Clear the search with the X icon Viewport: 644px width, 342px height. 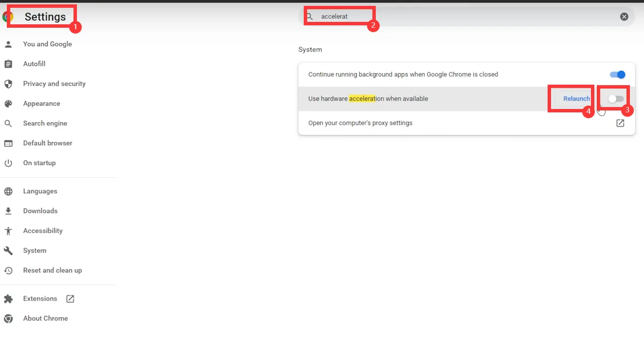(x=624, y=17)
